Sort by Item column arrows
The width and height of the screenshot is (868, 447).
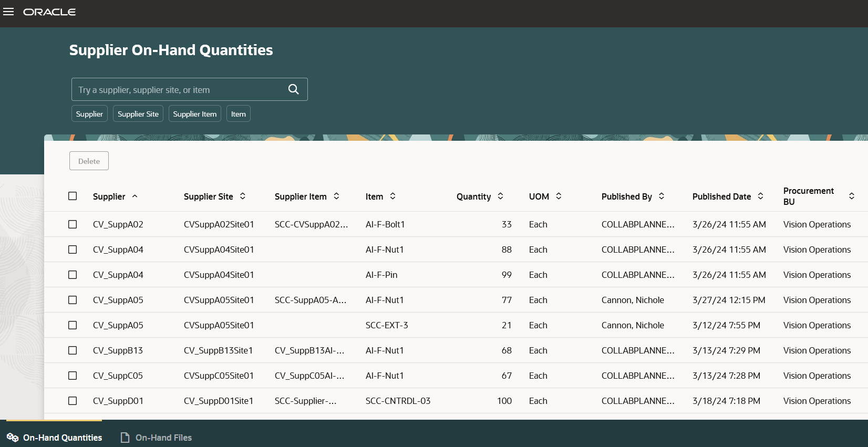click(392, 196)
